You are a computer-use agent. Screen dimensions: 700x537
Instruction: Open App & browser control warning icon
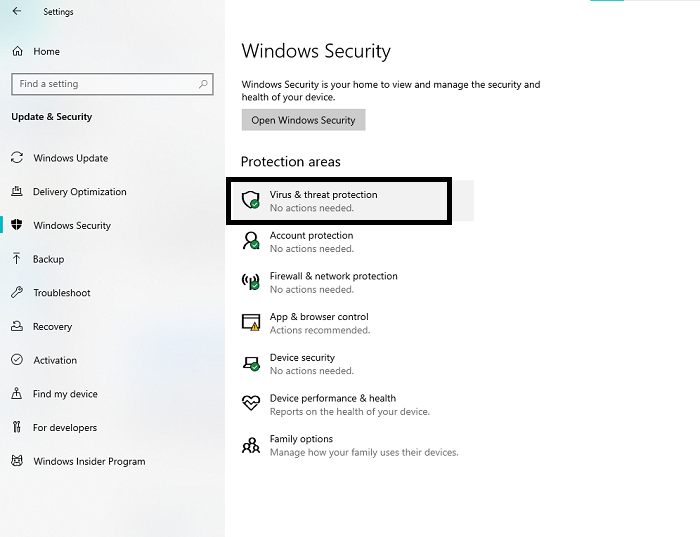251,322
